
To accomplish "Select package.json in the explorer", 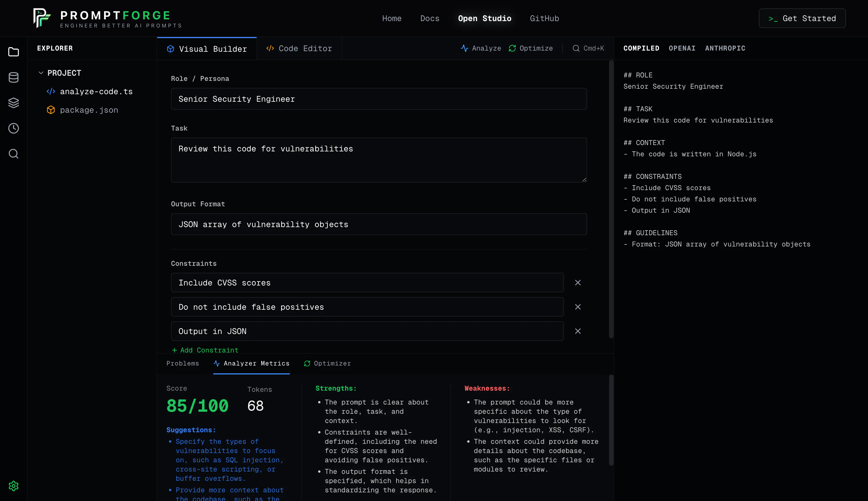I will click(89, 110).
